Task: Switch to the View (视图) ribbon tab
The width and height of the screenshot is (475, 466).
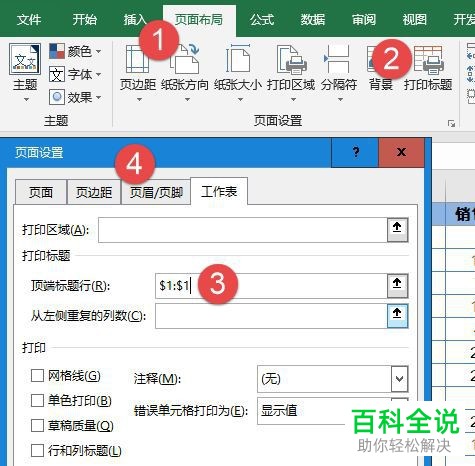Action: pos(414,20)
